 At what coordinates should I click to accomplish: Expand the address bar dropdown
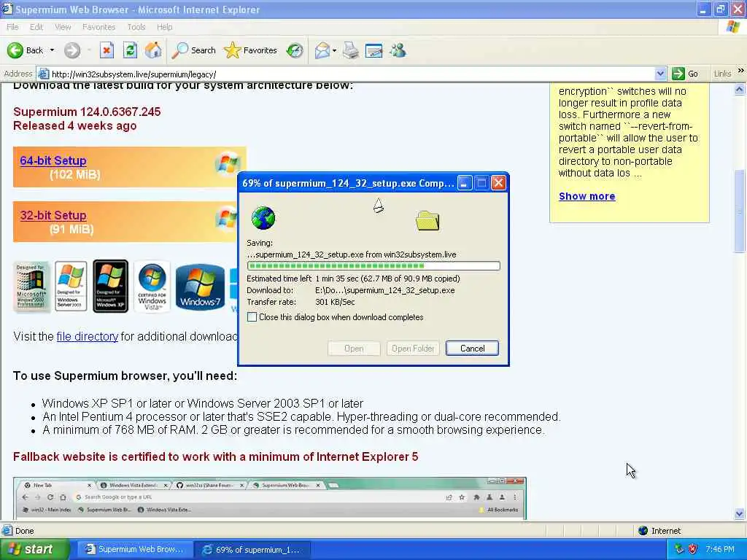(660, 74)
